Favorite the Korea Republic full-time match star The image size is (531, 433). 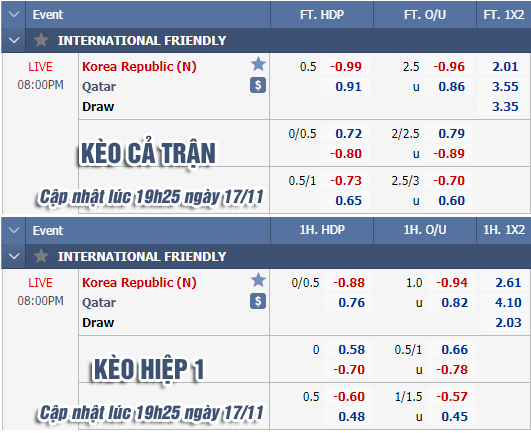(258, 64)
